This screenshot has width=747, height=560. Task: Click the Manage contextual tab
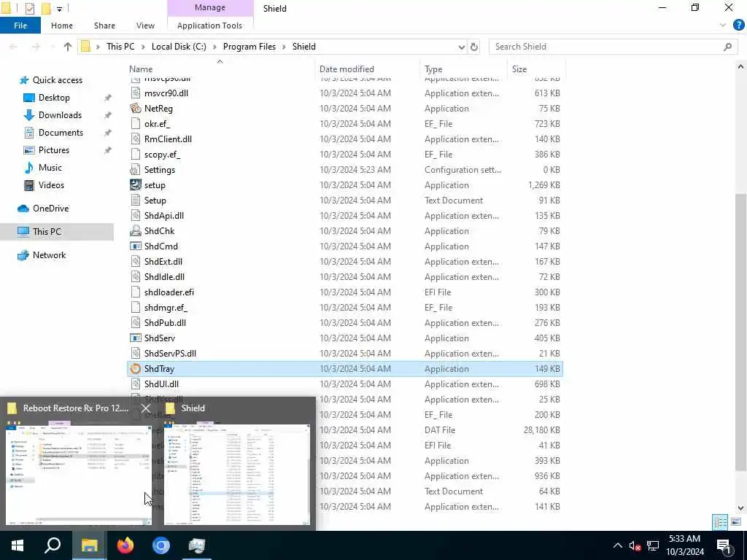tap(209, 7)
